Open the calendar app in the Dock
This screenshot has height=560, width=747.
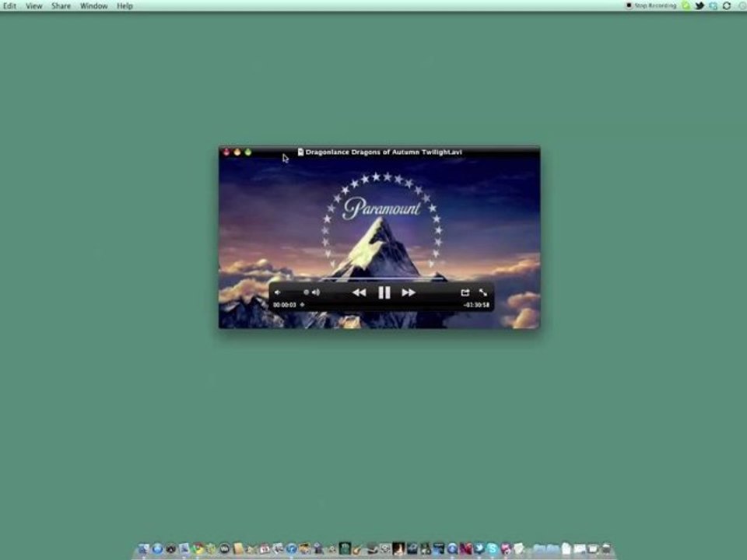[265, 548]
